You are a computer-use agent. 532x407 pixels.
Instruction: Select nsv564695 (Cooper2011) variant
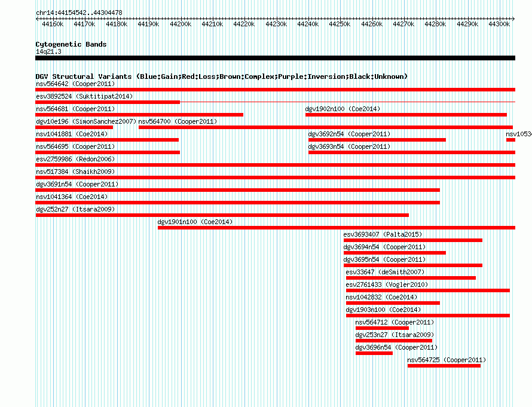coord(75,146)
